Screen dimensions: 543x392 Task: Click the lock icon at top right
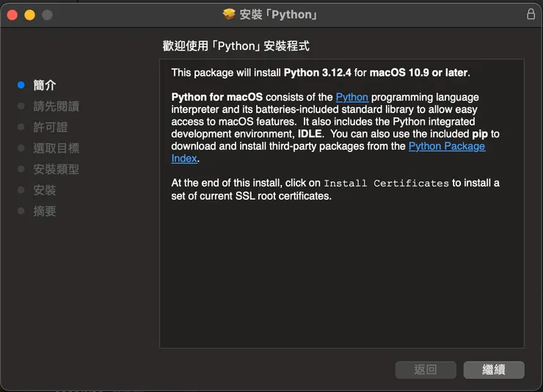[531, 14]
